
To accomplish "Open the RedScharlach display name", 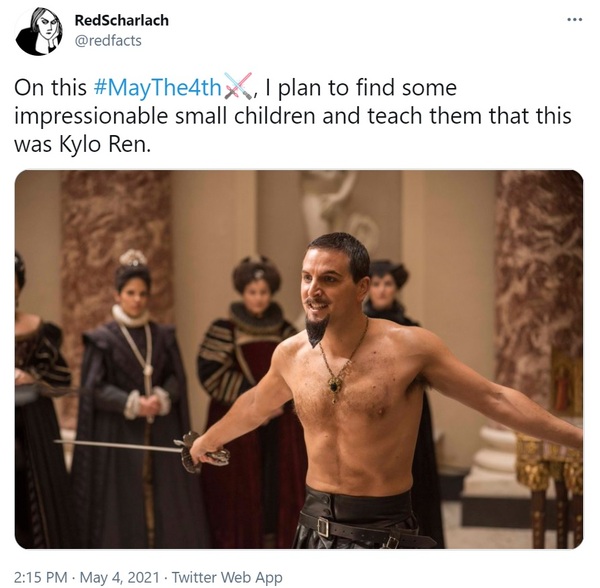I will [x=121, y=20].
